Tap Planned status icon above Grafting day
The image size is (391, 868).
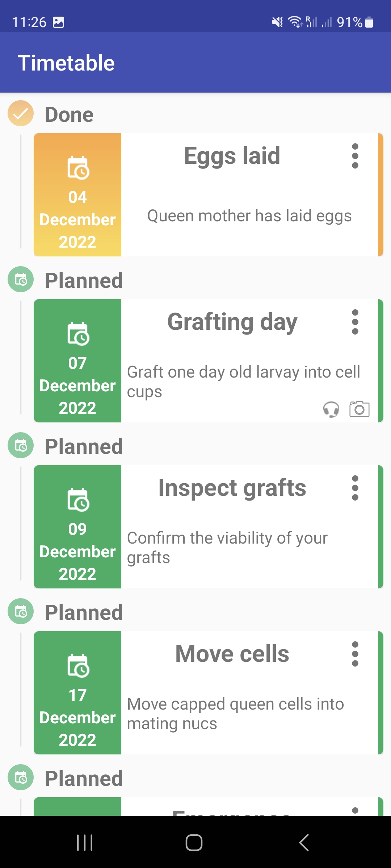(21, 279)
